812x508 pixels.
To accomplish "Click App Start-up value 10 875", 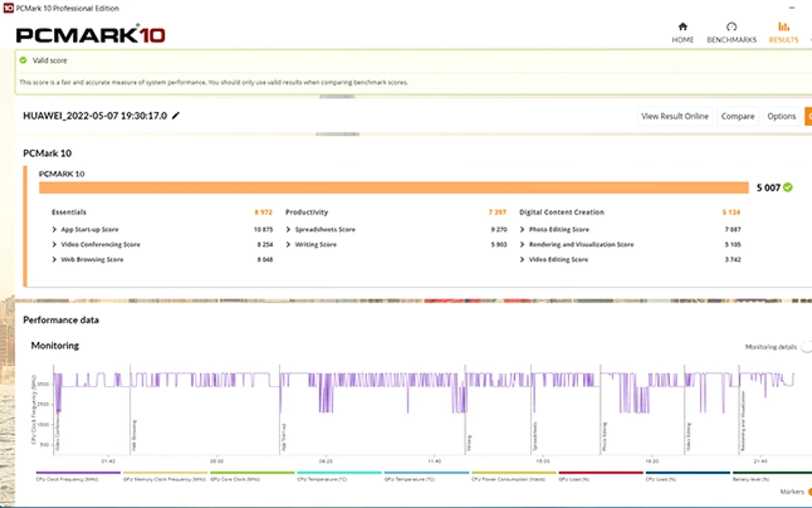I will [263, 230].
